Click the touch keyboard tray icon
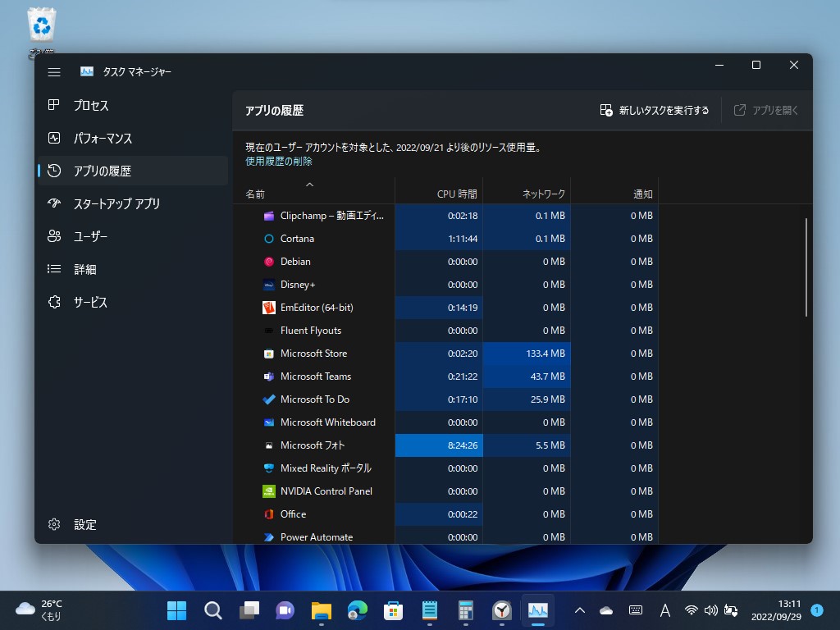Screen dimensions: 840x630 click(636, 610)
